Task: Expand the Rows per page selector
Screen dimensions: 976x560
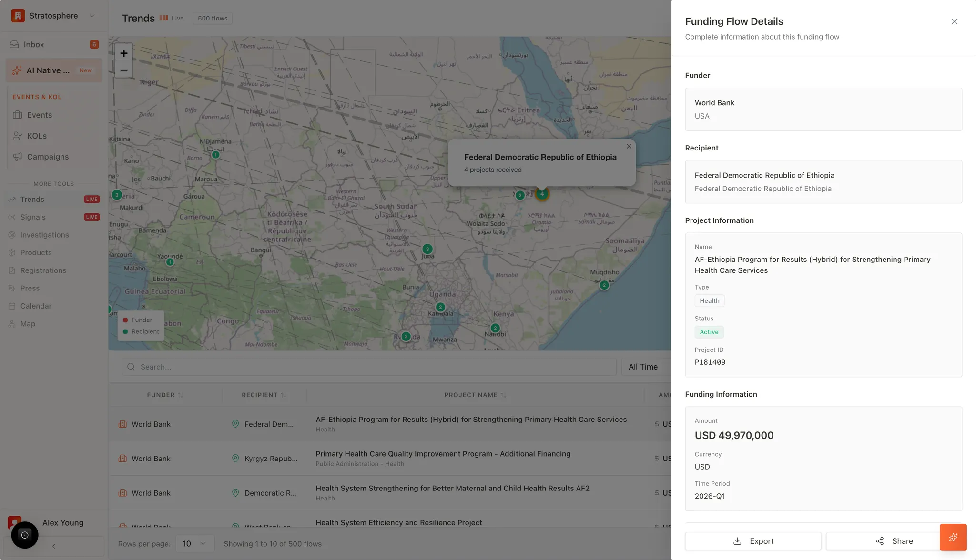Action: 194,543
